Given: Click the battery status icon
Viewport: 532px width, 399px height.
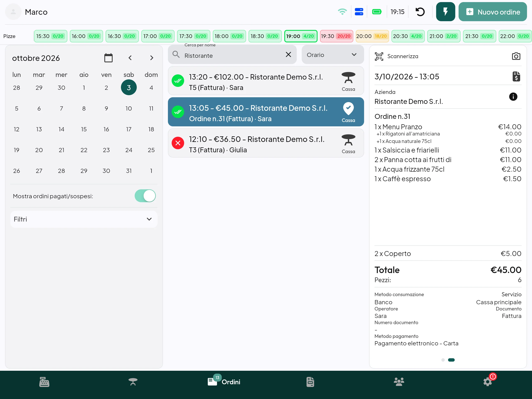Looking at the screenshot, I should (x=377, y=12).
